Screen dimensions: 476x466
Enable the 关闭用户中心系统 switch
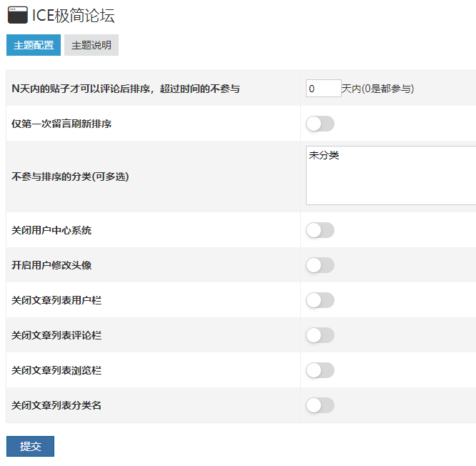(x=320, y=230)
